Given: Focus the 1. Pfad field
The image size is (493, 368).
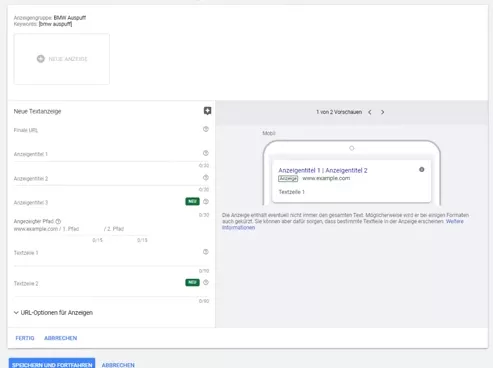Looking at the screenshot, I should (x=82, y=229).
